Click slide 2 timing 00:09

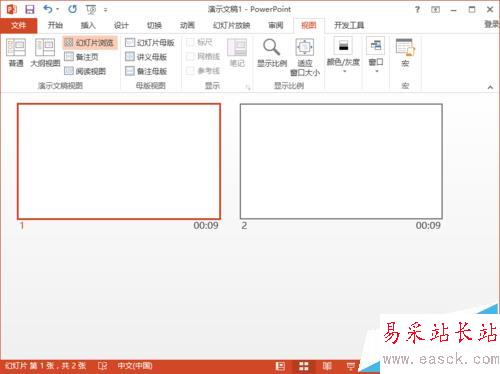point(428,226)
